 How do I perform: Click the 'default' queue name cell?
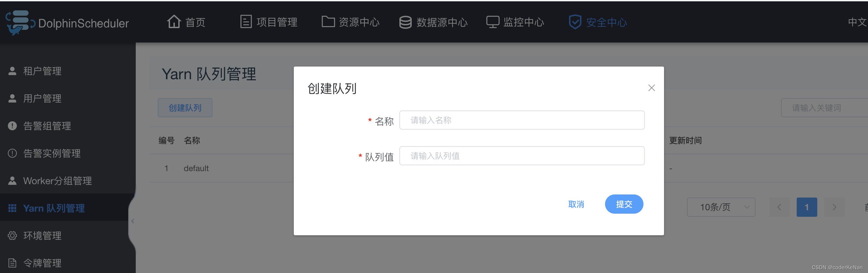pyautogui.click(x=196, y=168)
